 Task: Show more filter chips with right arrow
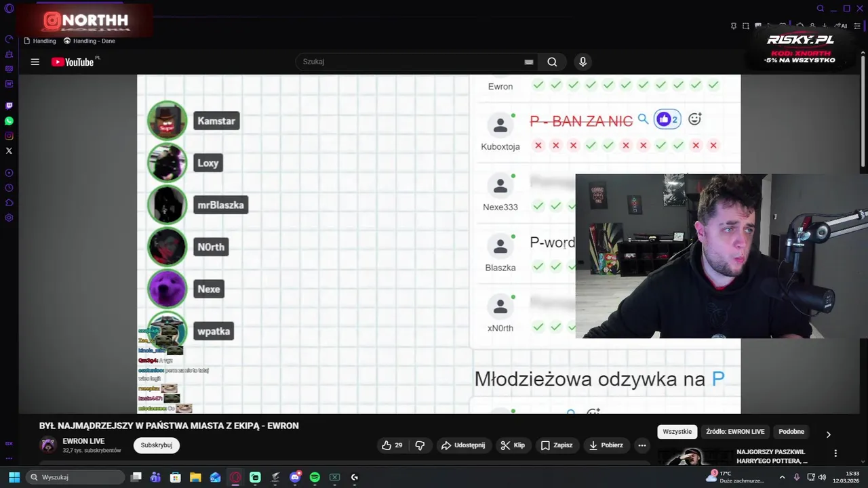coord(828,434)
